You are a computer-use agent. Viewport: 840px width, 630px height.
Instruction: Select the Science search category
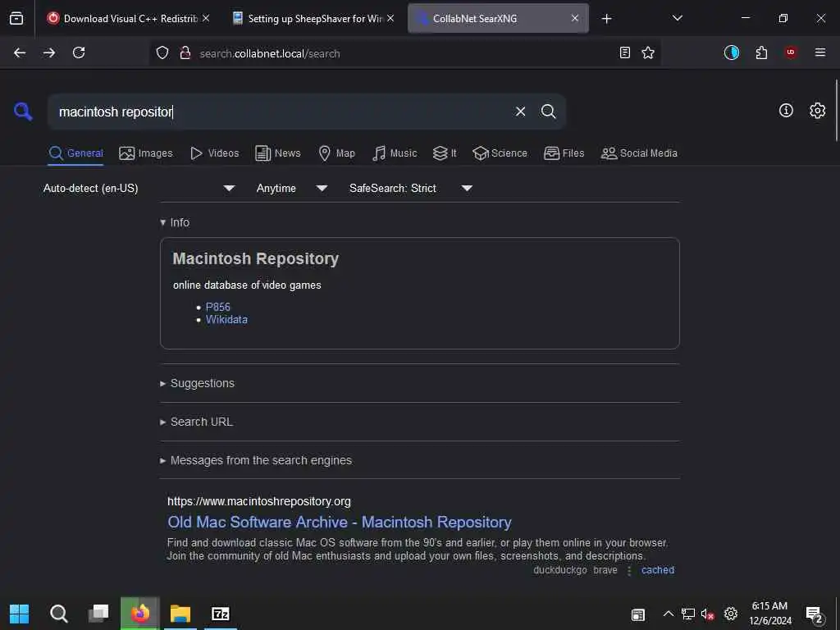click(500, 153)
